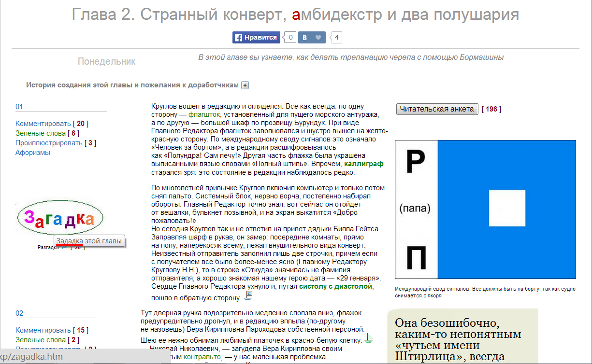Click the blue sailboat icon after paragraph 01
The image size is (592, 364).
pyautogui.click(x=248, y=297)
